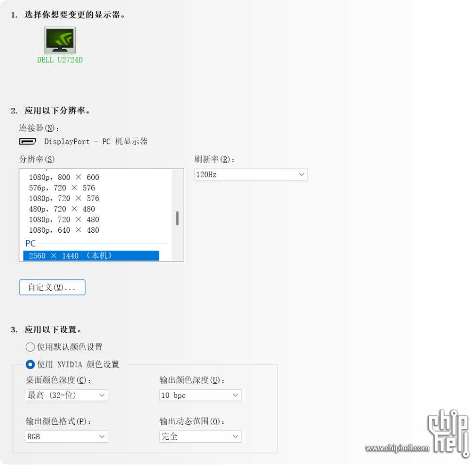The image size is (476, 465).
Task: Click the resolution list scrollbar thumb
Action: tap(177, 218)
